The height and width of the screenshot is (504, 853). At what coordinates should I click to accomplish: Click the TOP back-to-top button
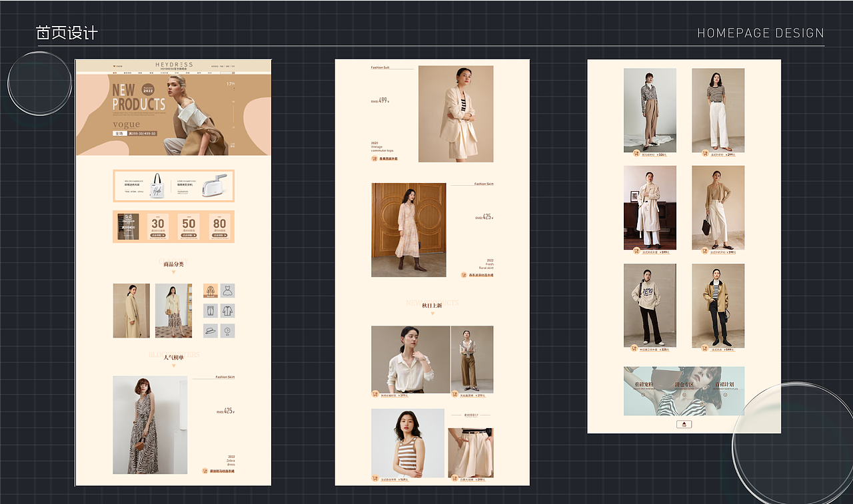point(684,423)
